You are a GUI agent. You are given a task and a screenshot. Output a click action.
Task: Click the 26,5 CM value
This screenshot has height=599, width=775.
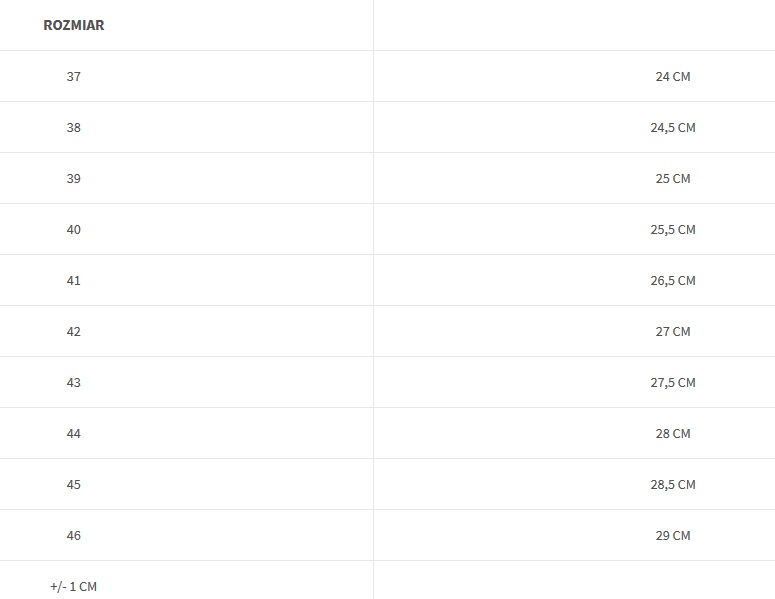click(x=672, y=280)
